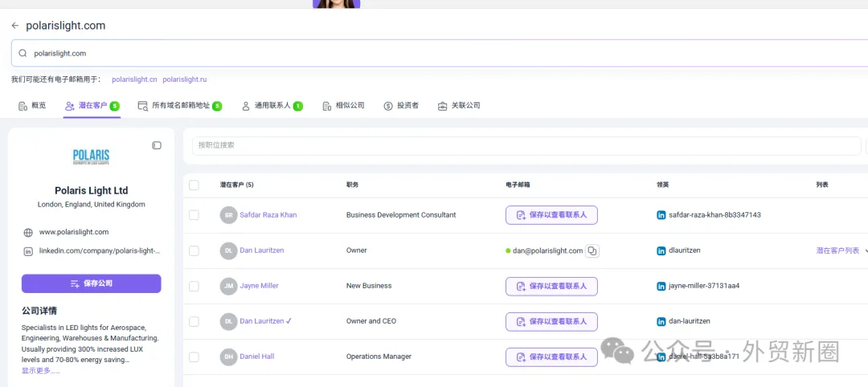
Task: Click the DH avatar of Daniel Hall
Action: click(228, 357)
